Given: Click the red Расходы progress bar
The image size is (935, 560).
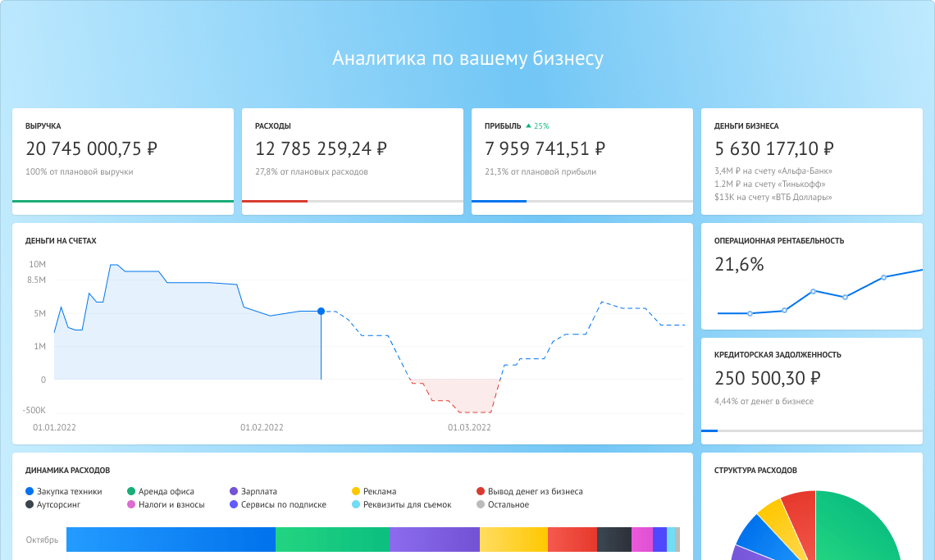Looking at the screenshot, I should coord(275,202).
